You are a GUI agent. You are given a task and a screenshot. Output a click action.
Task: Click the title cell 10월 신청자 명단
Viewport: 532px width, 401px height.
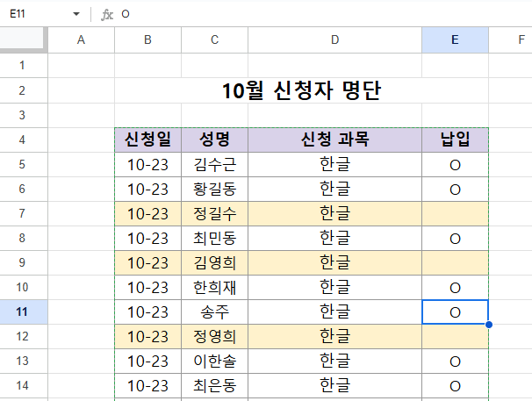pyautogui.click(x=302, y=90)
